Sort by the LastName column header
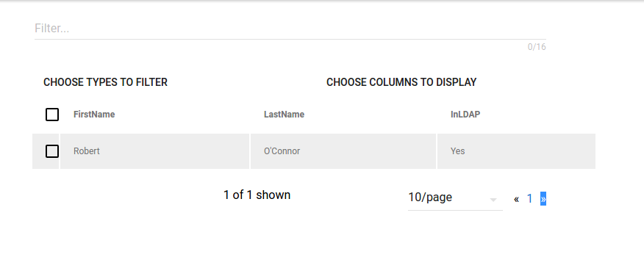The image size is (644, 268). [x=285, y=115]
